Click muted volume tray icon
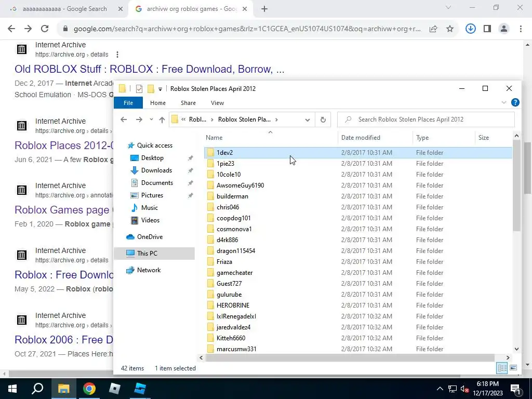This screenshot has width=532, height=399. [465, 389]
